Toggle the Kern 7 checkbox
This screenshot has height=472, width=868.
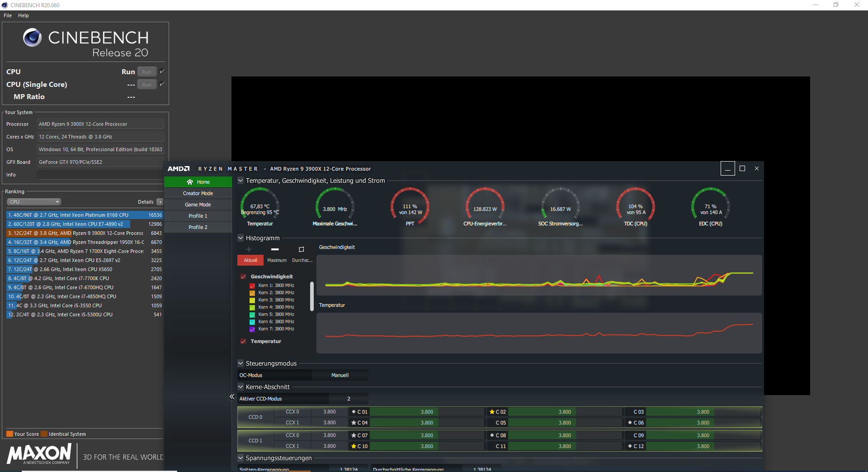[252, 329]
